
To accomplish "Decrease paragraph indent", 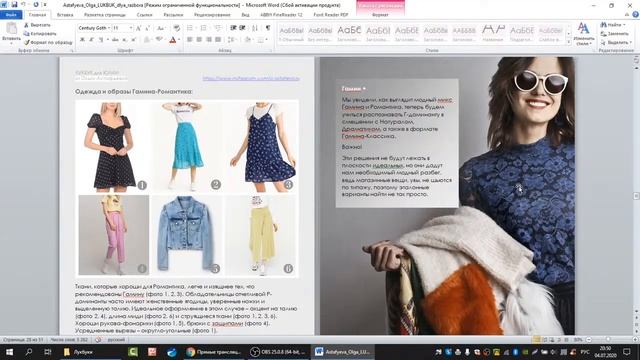I will point(233,28).
